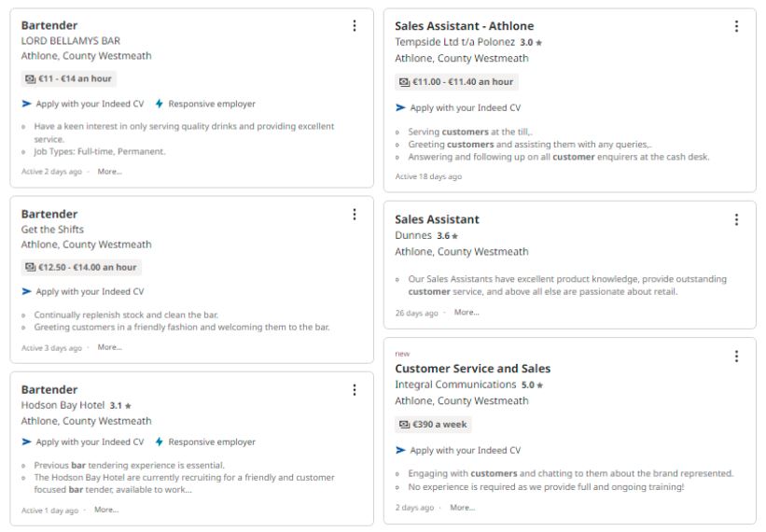This screenshot has width=766, height=532.
Task: Open three-dot menu for Get the Shifts job
Action: 355,215
